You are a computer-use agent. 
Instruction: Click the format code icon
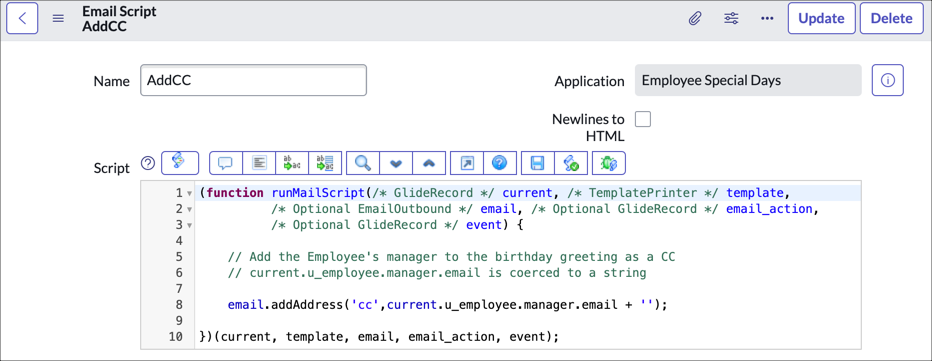259,163
